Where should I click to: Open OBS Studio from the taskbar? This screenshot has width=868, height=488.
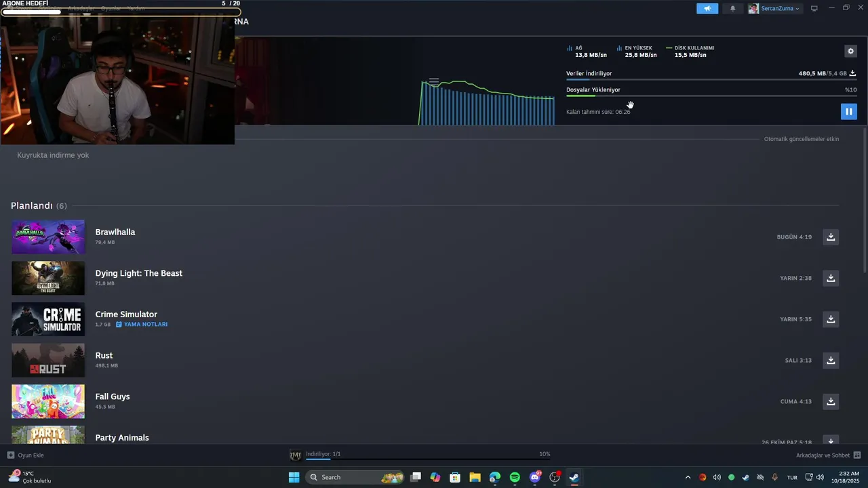point(555,477)
